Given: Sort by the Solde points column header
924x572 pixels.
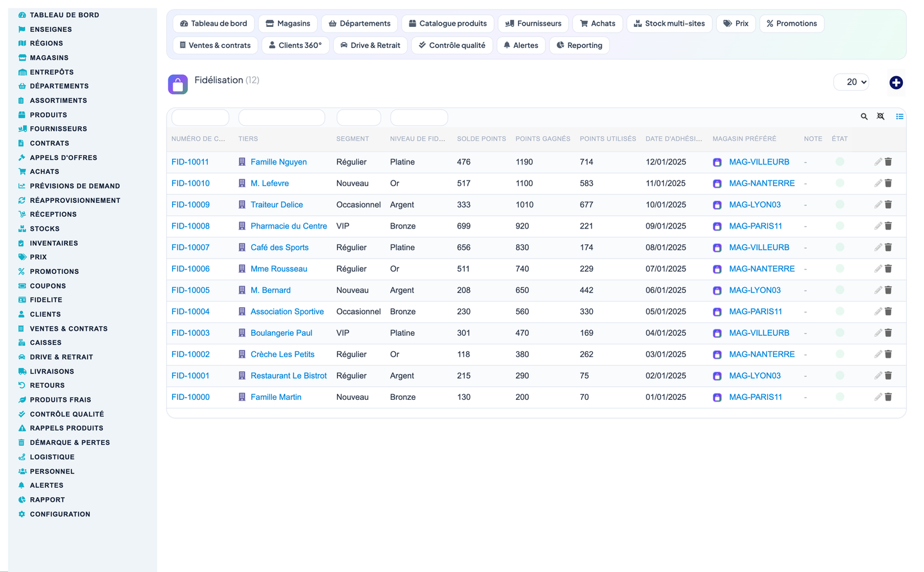Looking at the screenshot, I should tap(482, 139).
